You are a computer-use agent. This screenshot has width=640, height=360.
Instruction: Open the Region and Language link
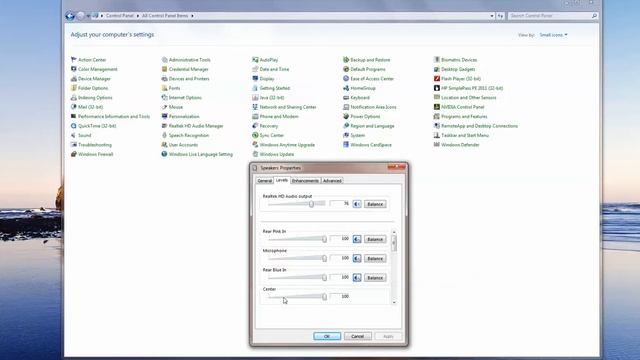coord(372,126)
